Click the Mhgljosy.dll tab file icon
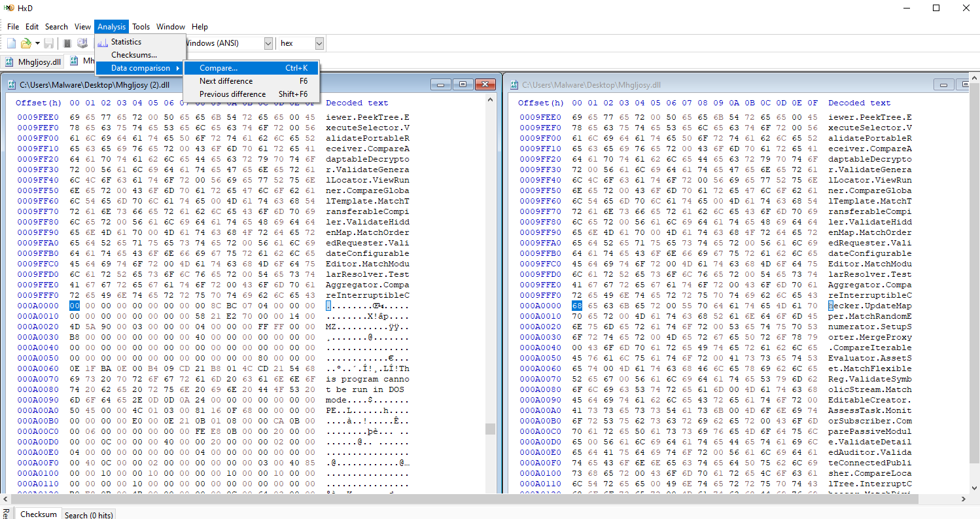The width and height of the screenshot is (980, 519). pos(10,62)
